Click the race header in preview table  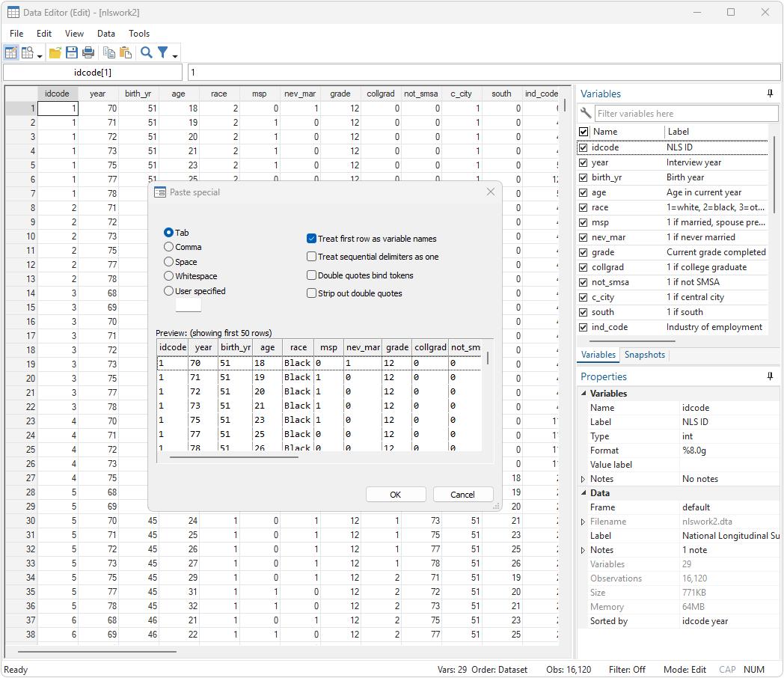pos(298,347)
